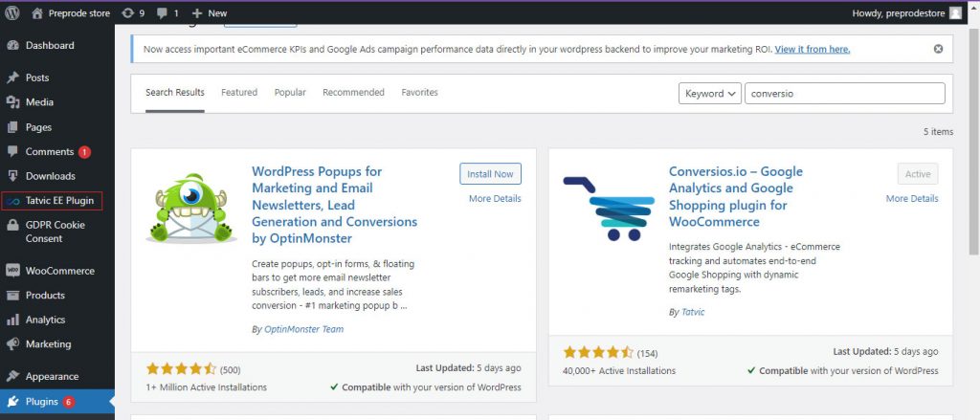
Task: Click the WooCommerce logo icon in sidebar
Action: (x=12, y=271)
